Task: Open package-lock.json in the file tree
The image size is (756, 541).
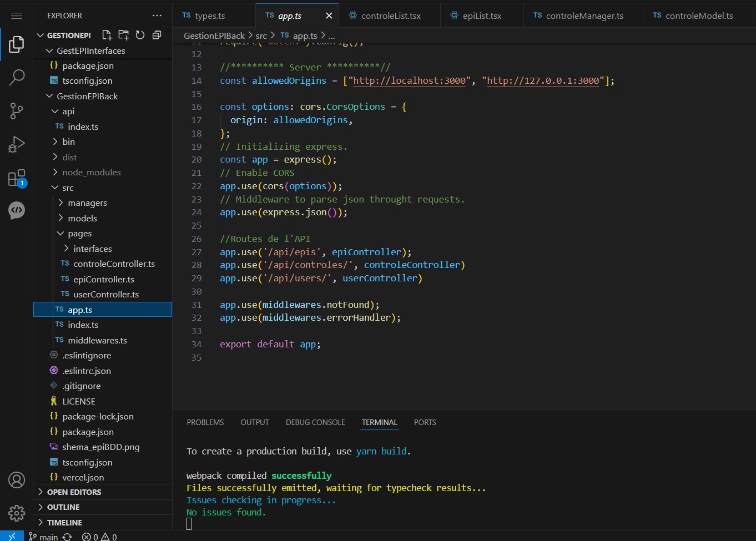Action: (103, 416)
